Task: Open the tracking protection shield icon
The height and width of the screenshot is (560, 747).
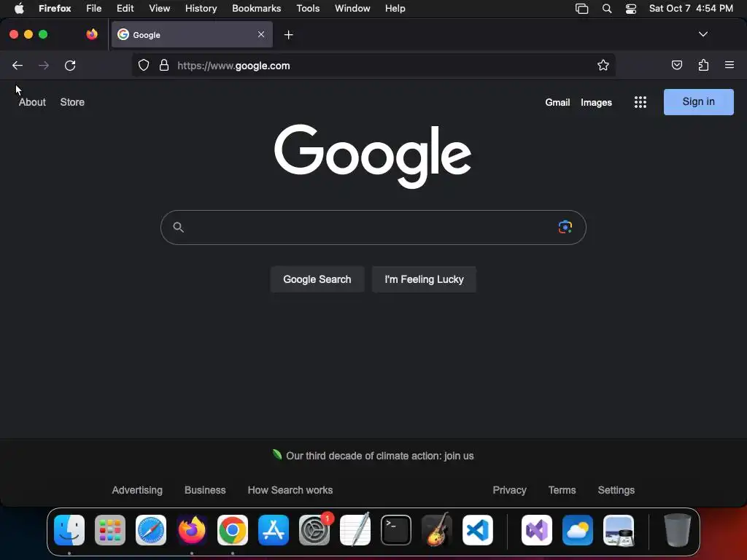Action: pyautogui.click(x=144, y=65)
